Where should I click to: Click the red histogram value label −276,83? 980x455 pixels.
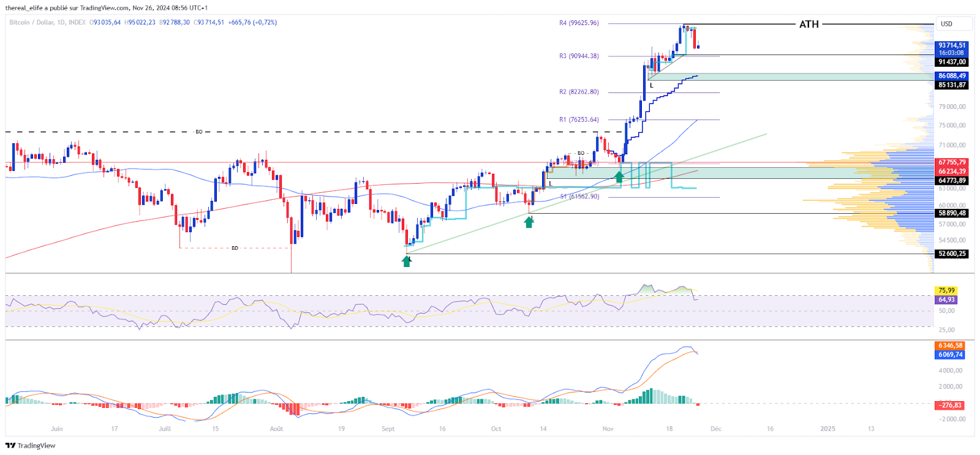pos(951,405)
